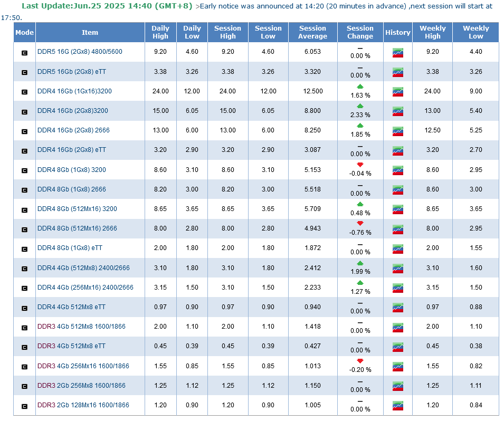Open history chart for DDR4 8Gb (1Gx8) eTT
This screenshot has width=504, height=421.
pyautogui.click(x=397, y=248)
